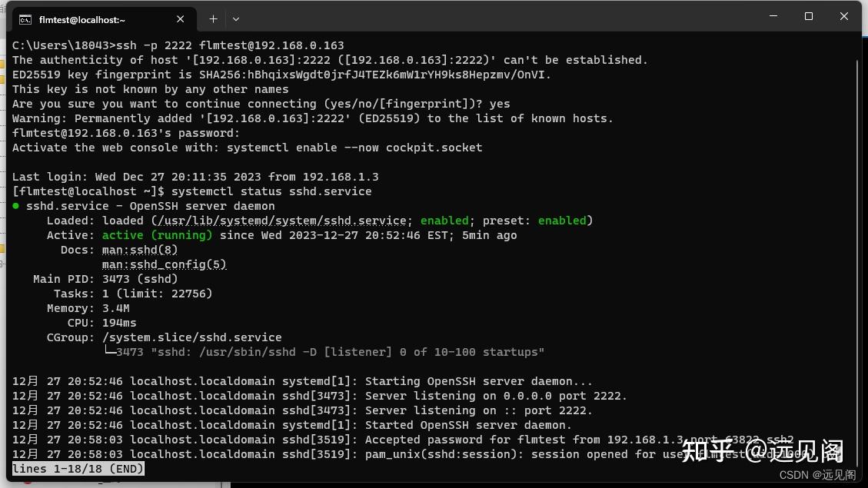Image resolution: width=868 pixels, height=488 pixels.
Task: Click the 'Started OpenSSH server daemon' log line
Action: (x=468, y=425)
